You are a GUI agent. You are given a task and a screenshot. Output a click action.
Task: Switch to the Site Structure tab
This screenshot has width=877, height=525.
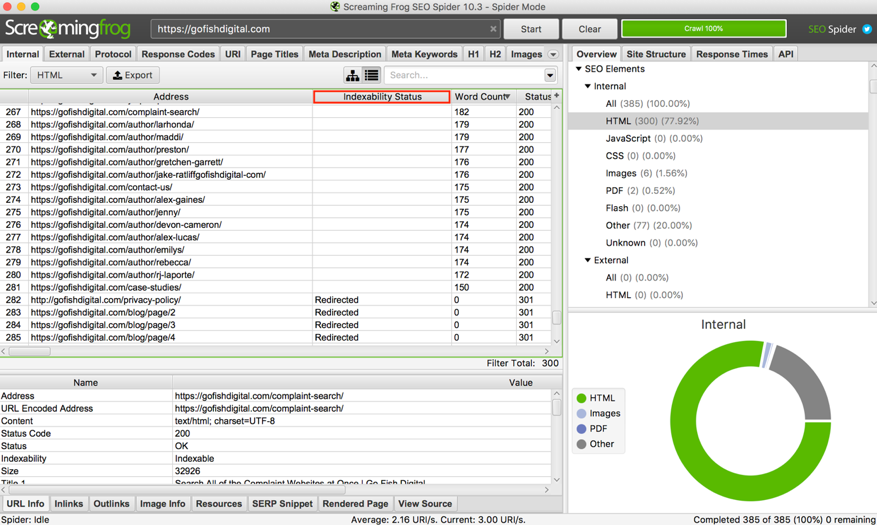click(x=656, y=54)
